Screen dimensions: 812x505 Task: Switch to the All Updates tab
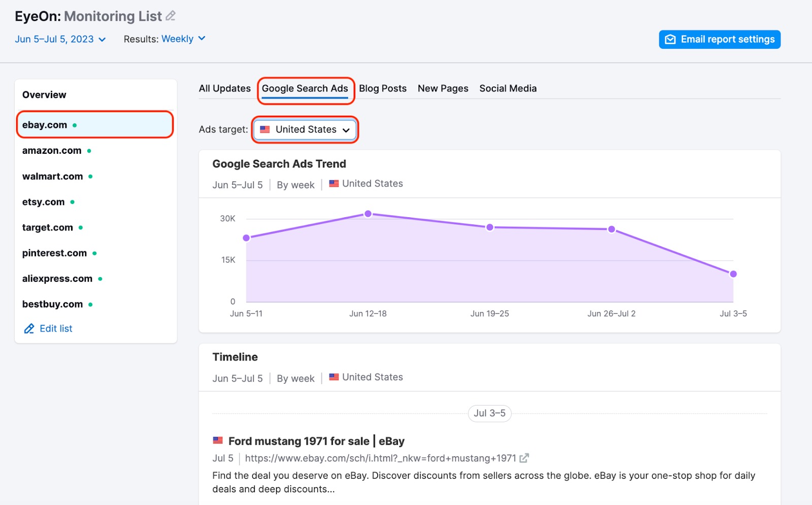click(x=224, y=88)
